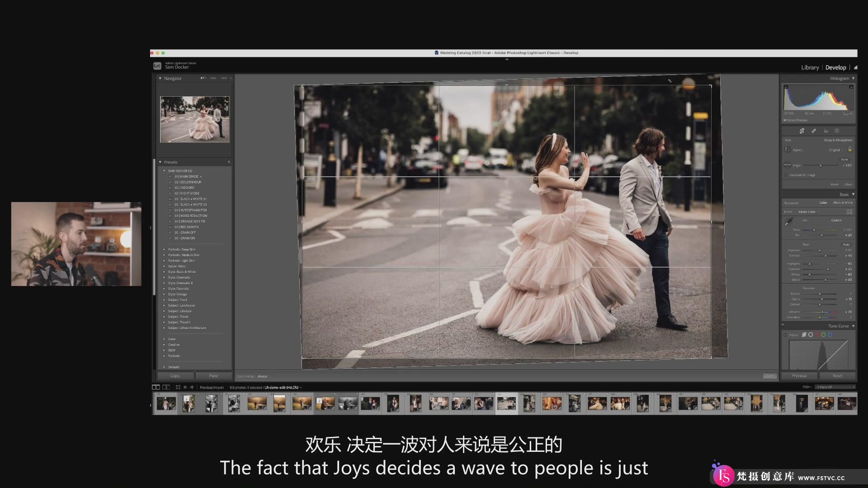Image resolution: width=868 pixels, height=488 pixels.
Task: Click the Copy... settings button
Action: pos(176,376)
